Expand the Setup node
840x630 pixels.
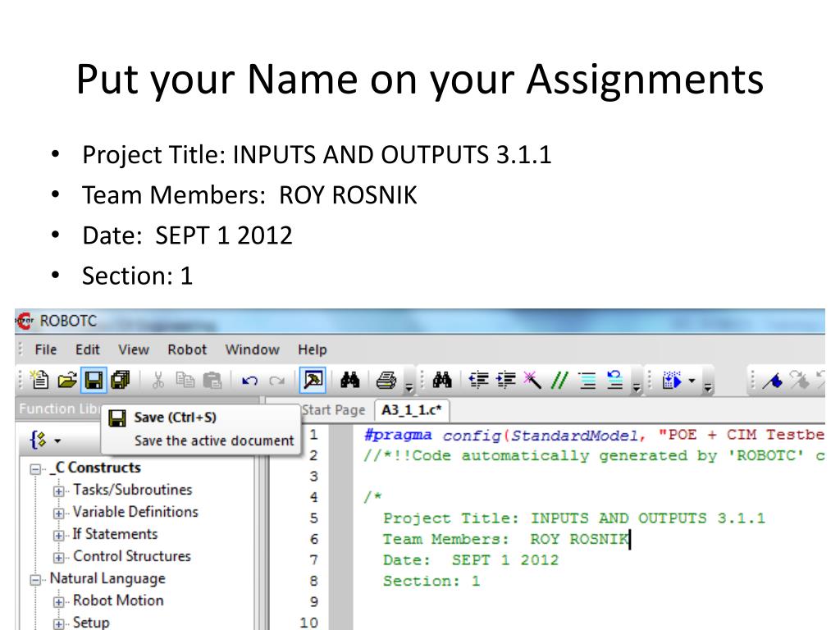[58, 624]
